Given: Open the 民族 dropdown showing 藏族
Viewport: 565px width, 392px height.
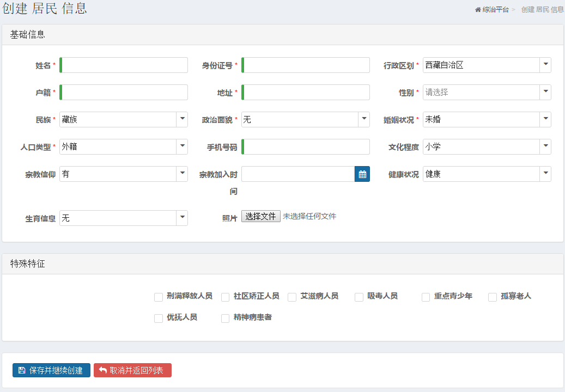Looking at the screenshot, I should (124, 120).
